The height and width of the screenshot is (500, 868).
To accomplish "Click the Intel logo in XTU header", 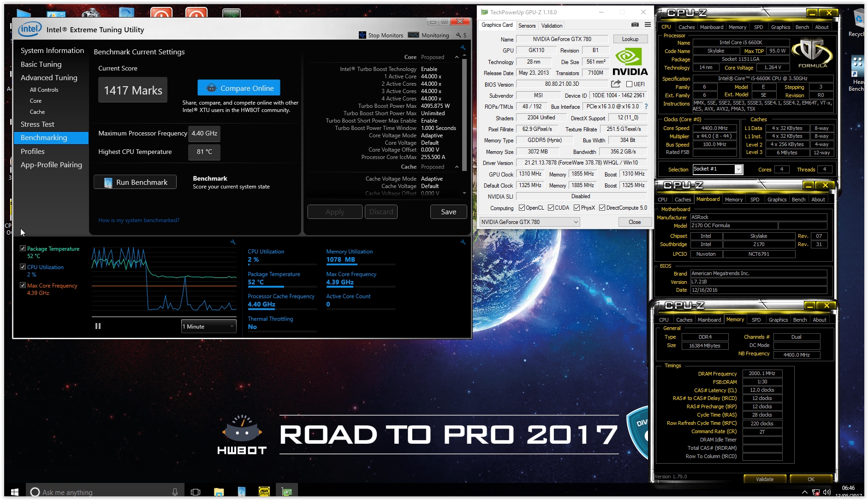I will 30,29.
